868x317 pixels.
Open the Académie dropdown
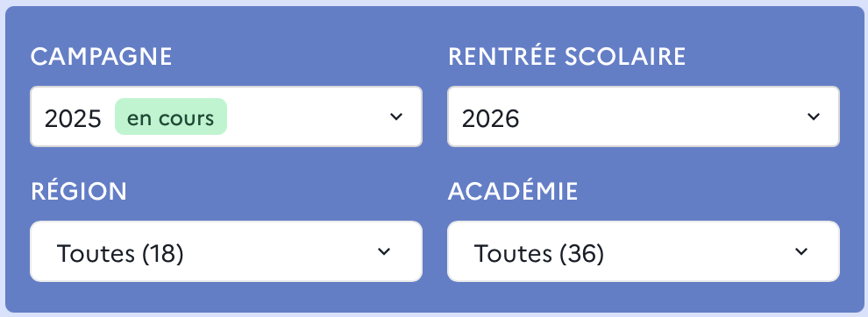pyautogui.click(x=644, y=251)
